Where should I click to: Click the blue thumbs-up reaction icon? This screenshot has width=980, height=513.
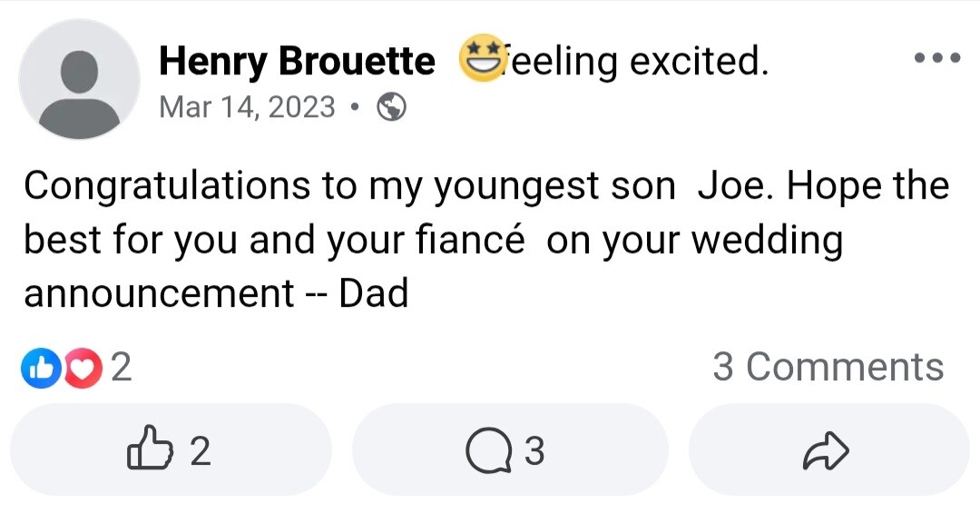click(39, 368)
